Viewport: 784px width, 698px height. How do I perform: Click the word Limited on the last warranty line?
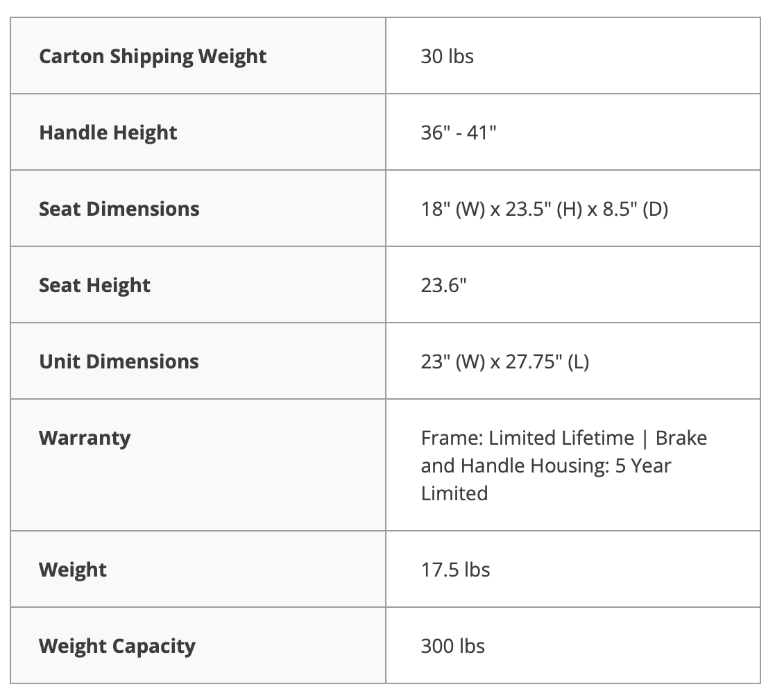pyautogui.click(x=454, y=493)
